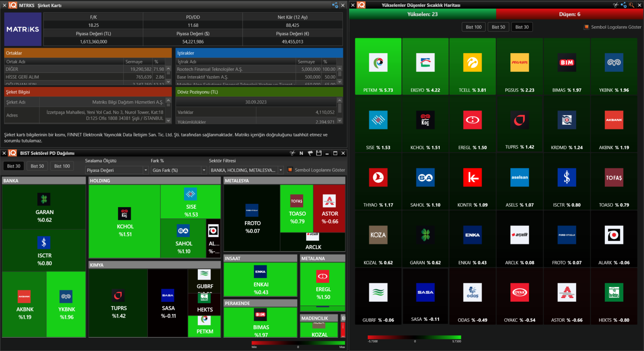
Task: Click the TUPRS block in the KIMYA treemap
Action: 118,303
